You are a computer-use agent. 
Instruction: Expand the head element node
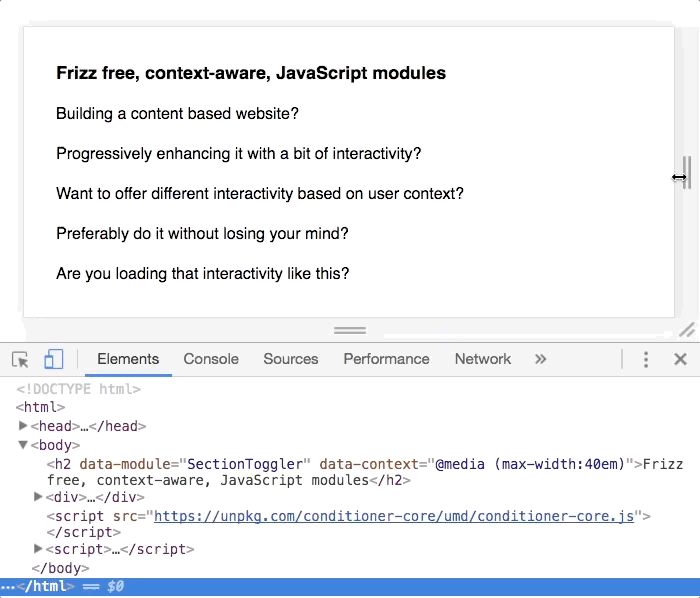coord(24,426)
